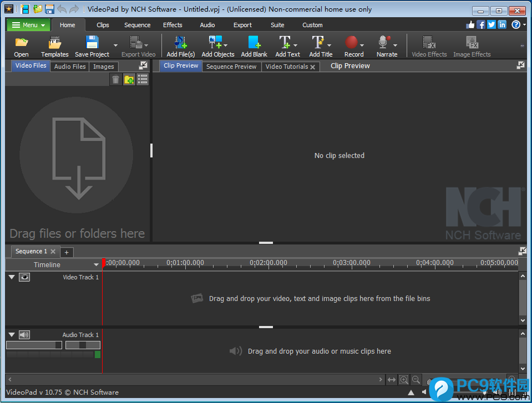Open the Record dropdown arrow
Image resolution: width=532 pixels, height=403 pixels.
362,45
